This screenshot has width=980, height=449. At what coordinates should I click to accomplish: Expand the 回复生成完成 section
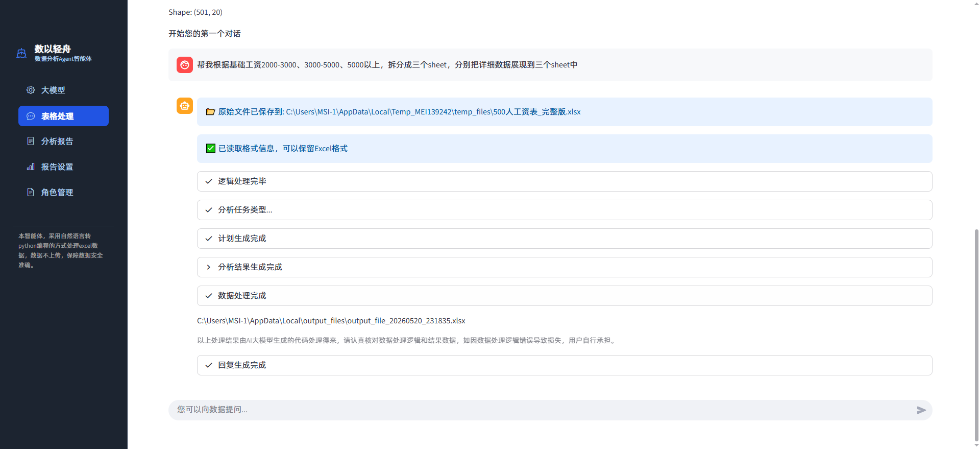(x=565, y=365)
